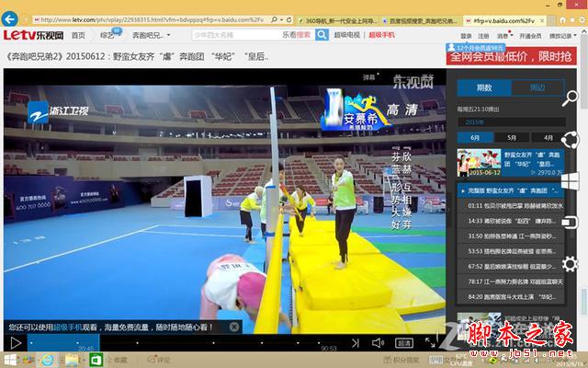Click the browser URL address field
Screen dimensions: 588x368
(152, 19)
